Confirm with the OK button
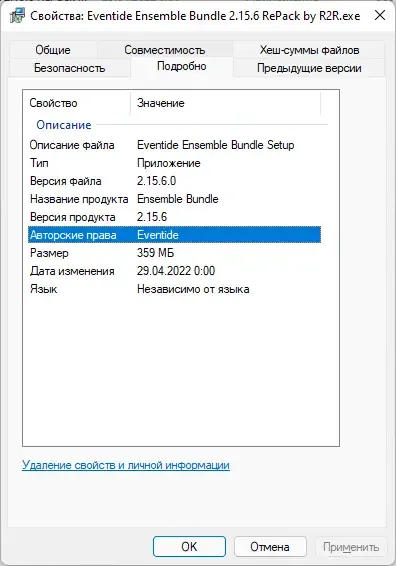 tap(189, 547)
